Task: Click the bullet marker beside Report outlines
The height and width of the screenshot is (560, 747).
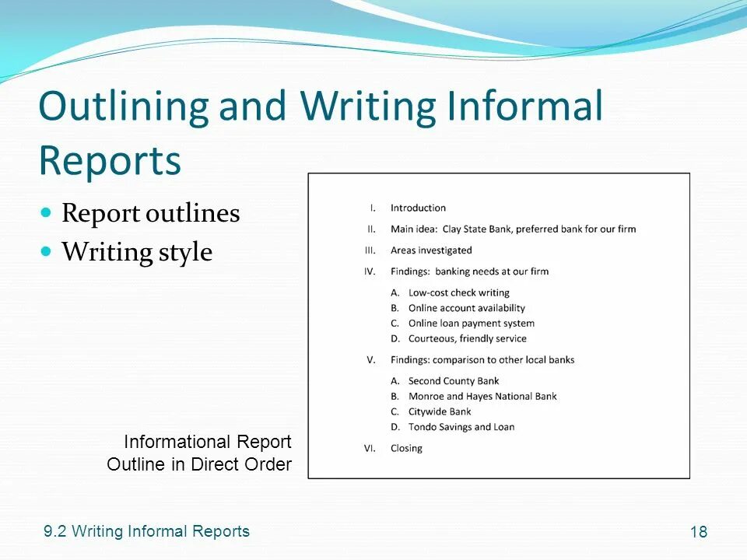Action: point(47,211)
